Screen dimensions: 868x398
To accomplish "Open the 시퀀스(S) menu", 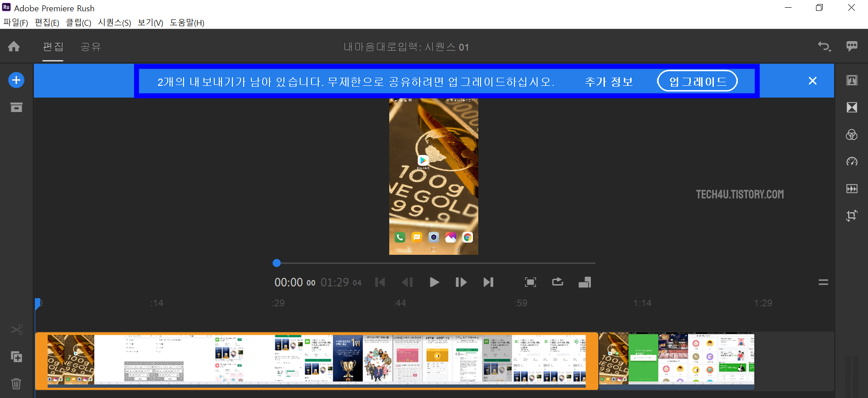I will [x=114, y=23].
